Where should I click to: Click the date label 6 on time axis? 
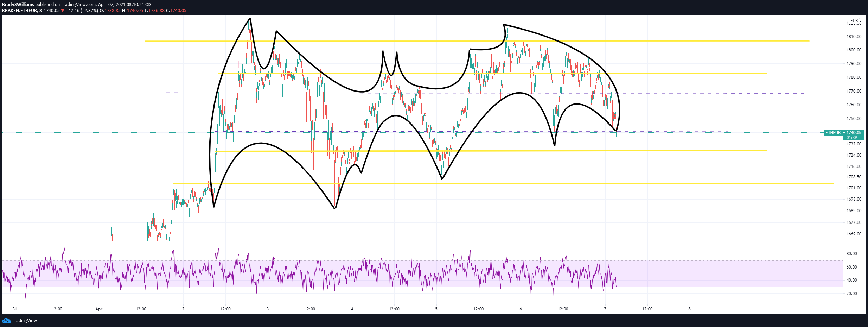[521, 309]
